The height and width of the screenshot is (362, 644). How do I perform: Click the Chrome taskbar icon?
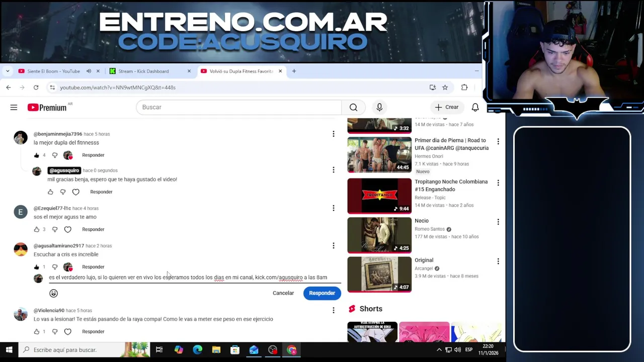tap(292, 350)
